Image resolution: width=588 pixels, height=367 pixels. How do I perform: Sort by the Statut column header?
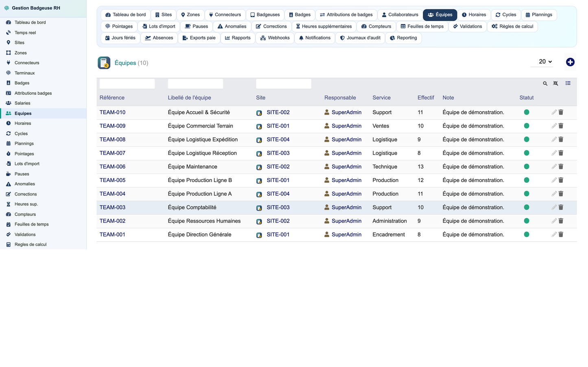(x=527, y=98)
